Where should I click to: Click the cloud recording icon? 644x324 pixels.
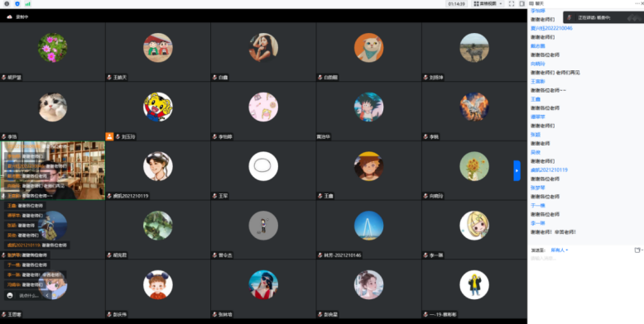(x=10, y=17)
